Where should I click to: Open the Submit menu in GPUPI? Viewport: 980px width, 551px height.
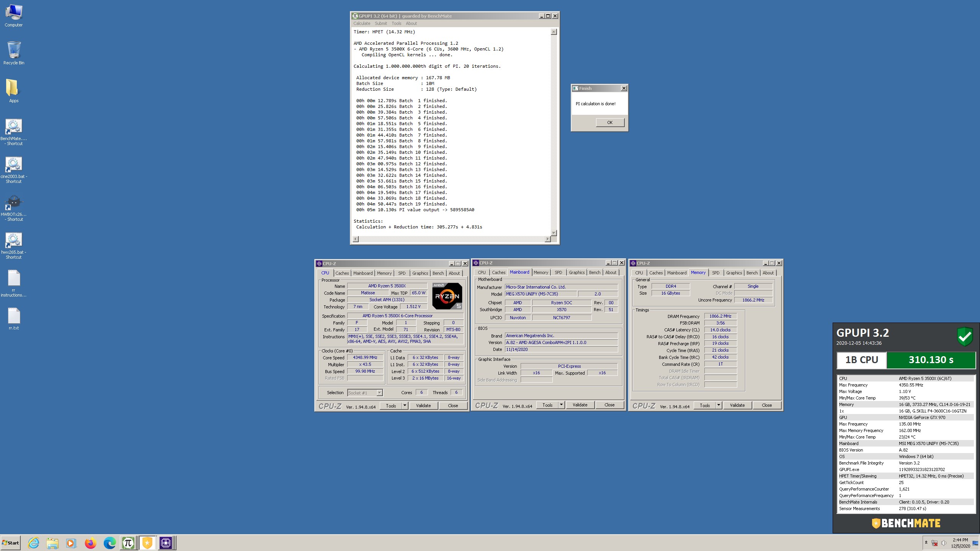point(381,23)
